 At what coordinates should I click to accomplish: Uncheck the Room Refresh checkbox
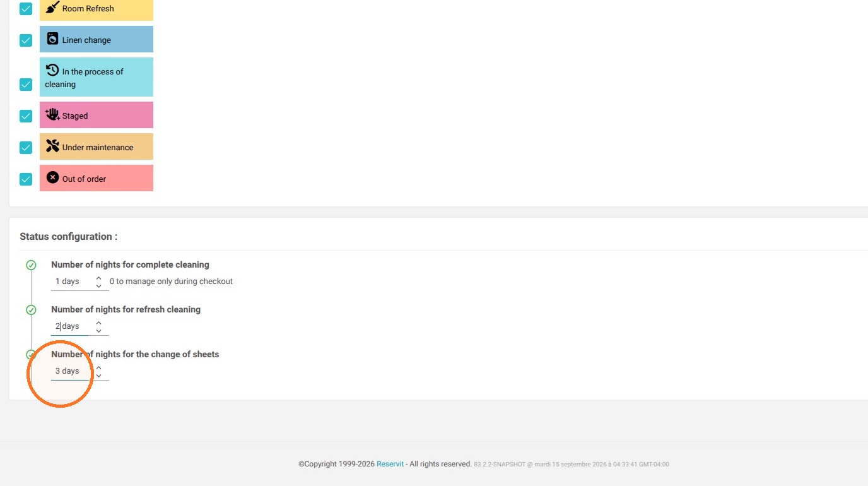pyautogui.click(x=26, y=9)
